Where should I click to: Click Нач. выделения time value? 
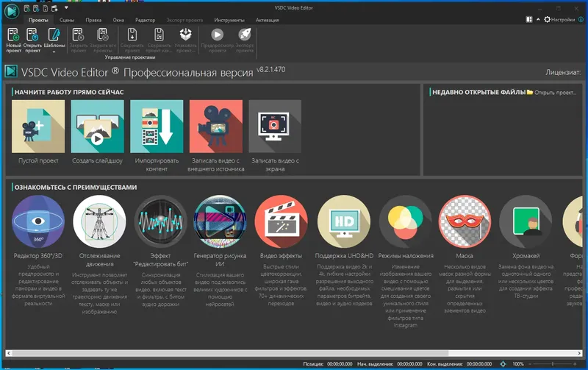409,363
